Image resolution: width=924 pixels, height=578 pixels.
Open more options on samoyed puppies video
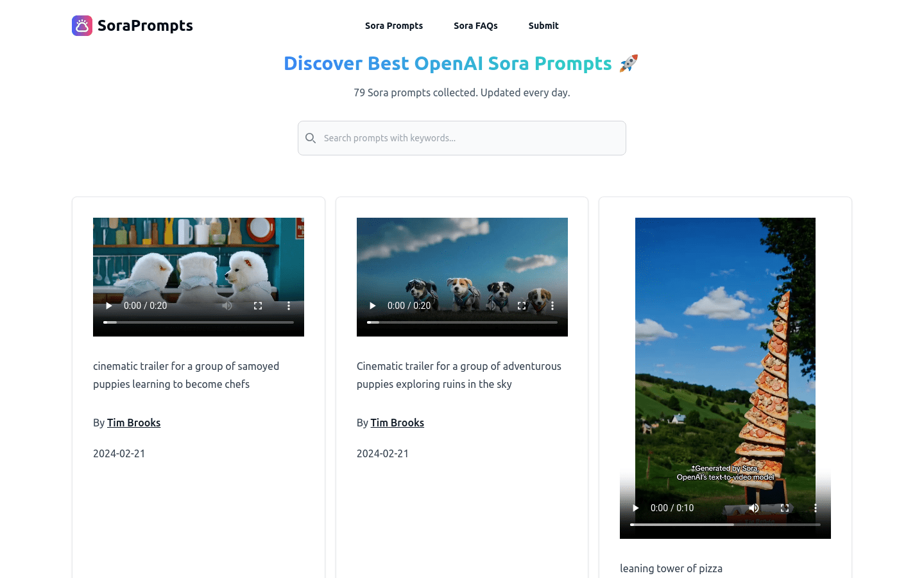(x=289, y=306)
